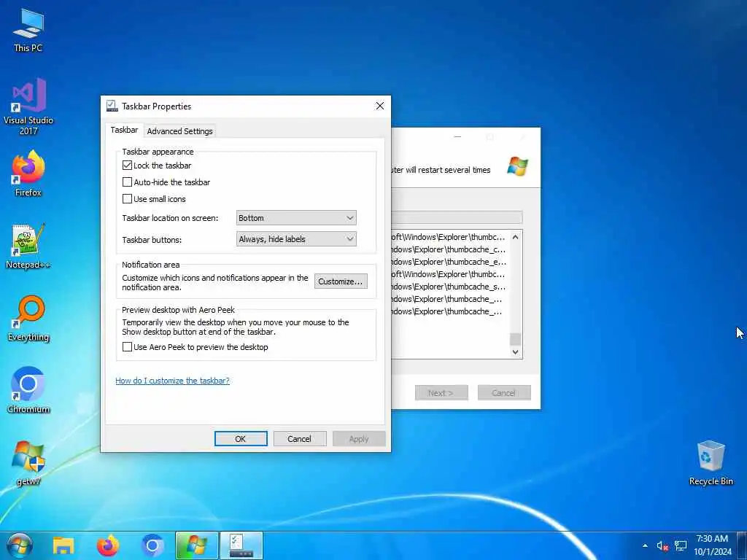
Task: Open Taskbar location on screen dropdown
Action: pyautogui.click(x=296, y=217)
